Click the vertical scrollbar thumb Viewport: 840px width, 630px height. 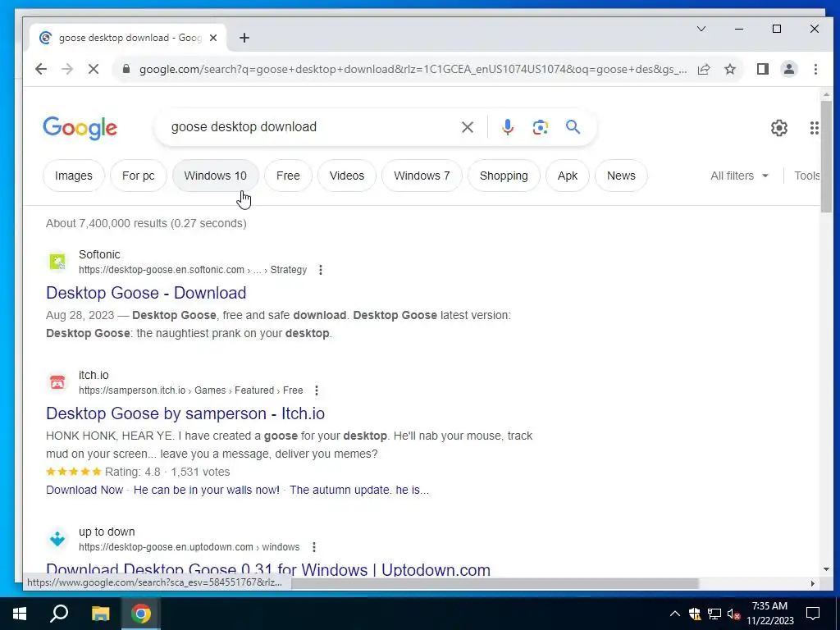pos(826,157)
